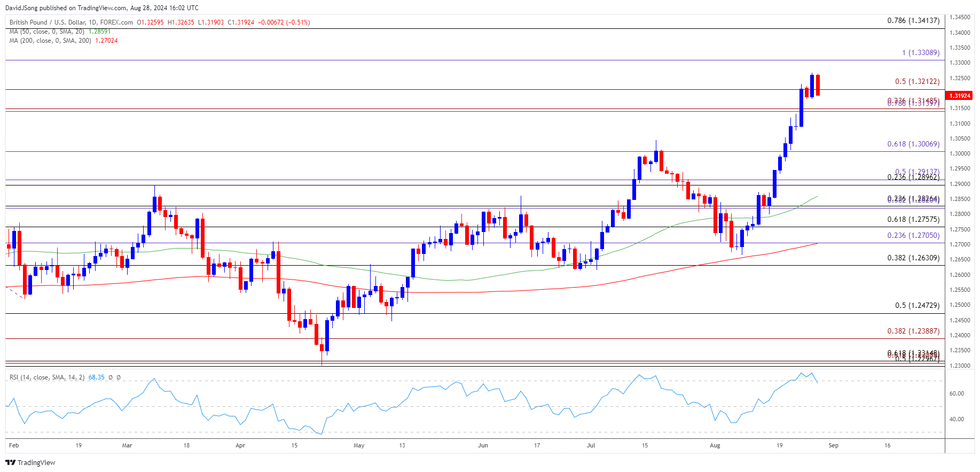
Task: Click the 1.34500 price axis label
Action: point(959,18)
